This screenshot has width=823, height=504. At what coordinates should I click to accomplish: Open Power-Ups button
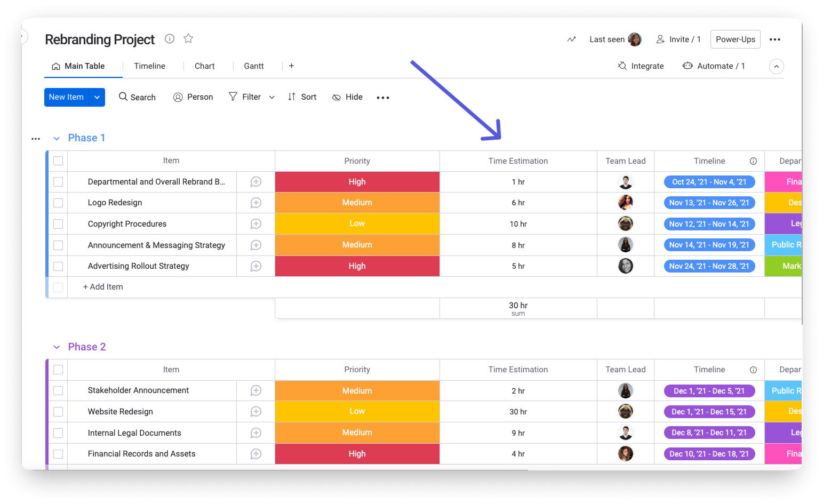tap(736, 39)
